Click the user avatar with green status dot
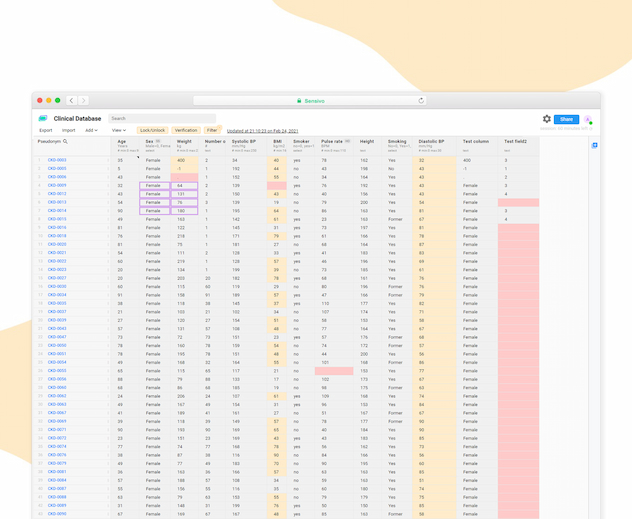Image resolution: width=632 pixels, height=519 pixels. pos(588,119)
